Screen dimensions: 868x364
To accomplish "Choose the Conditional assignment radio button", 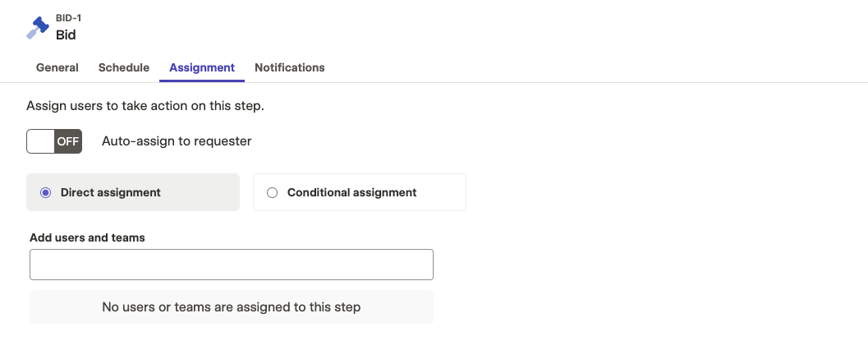I will point(272,193).
